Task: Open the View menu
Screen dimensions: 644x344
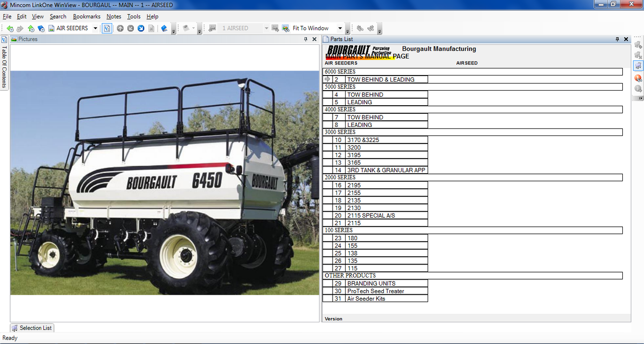Action: (x=38, y=17)
